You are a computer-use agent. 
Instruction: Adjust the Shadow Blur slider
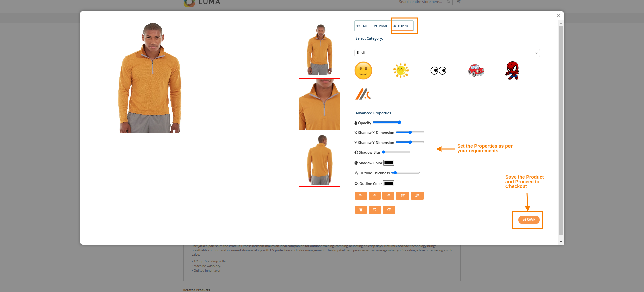tap(396, 152)
